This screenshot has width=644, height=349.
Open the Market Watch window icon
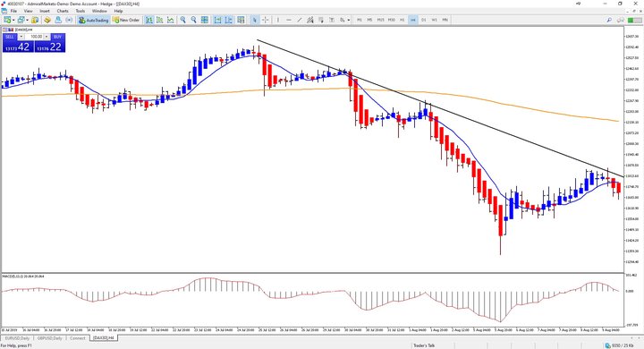click(x=35, y=20)
